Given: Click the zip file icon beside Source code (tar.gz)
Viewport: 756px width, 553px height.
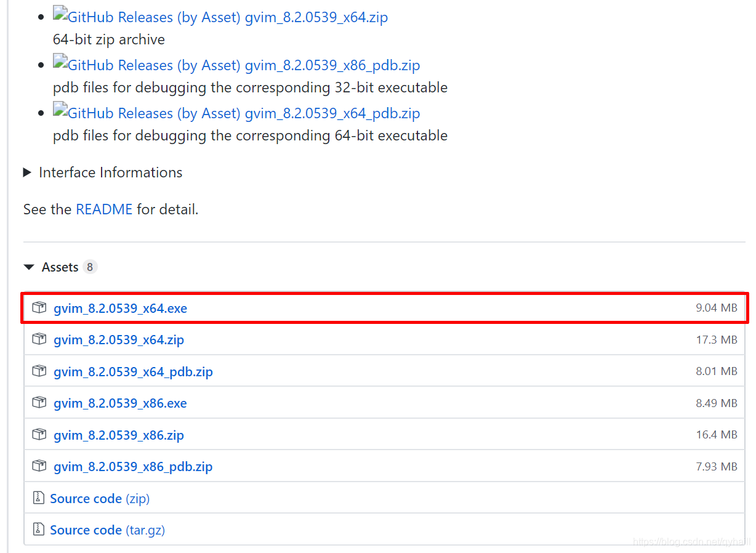Looking at the screenshot, I should (39, 530).
